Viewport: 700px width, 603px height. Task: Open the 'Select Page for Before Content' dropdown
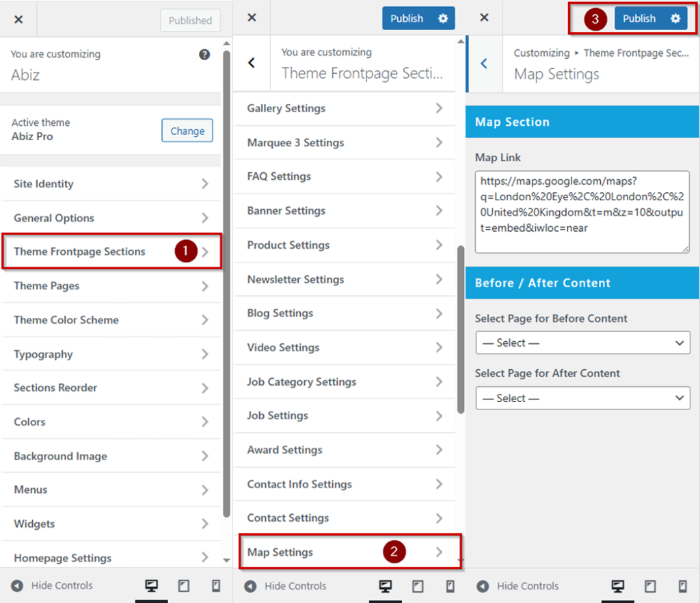pos(582,343)
